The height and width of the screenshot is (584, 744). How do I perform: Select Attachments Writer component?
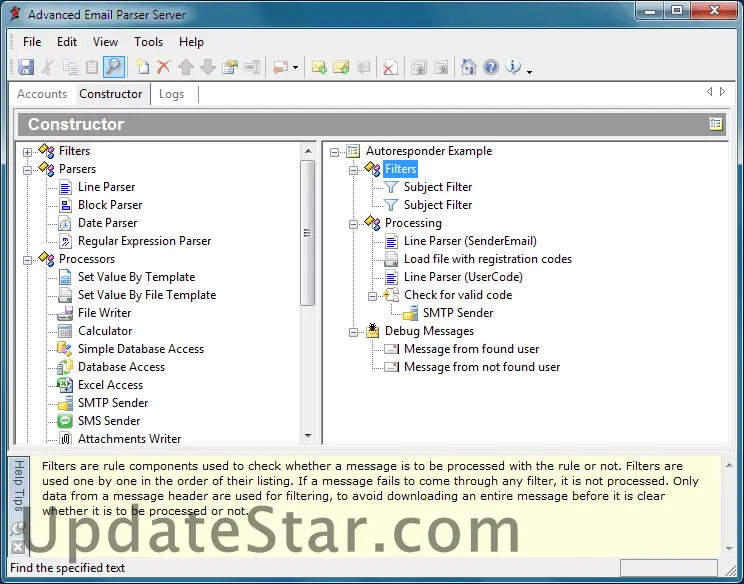tap(130, 439)
